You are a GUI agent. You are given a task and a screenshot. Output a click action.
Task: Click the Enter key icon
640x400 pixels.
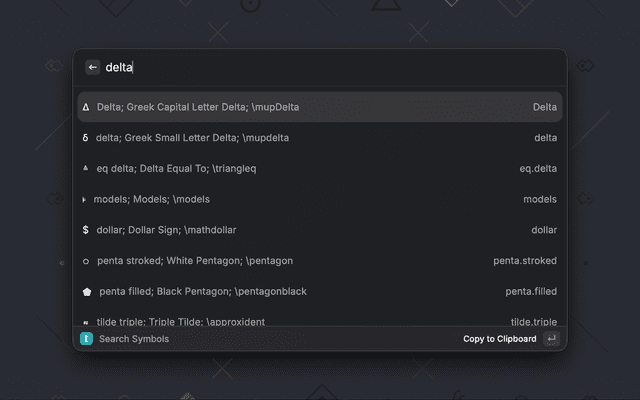click(x=551, y=339)
